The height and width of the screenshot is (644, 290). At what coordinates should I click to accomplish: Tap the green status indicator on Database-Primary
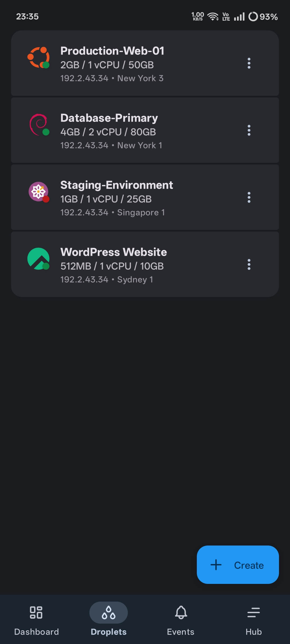coord(46,132)
